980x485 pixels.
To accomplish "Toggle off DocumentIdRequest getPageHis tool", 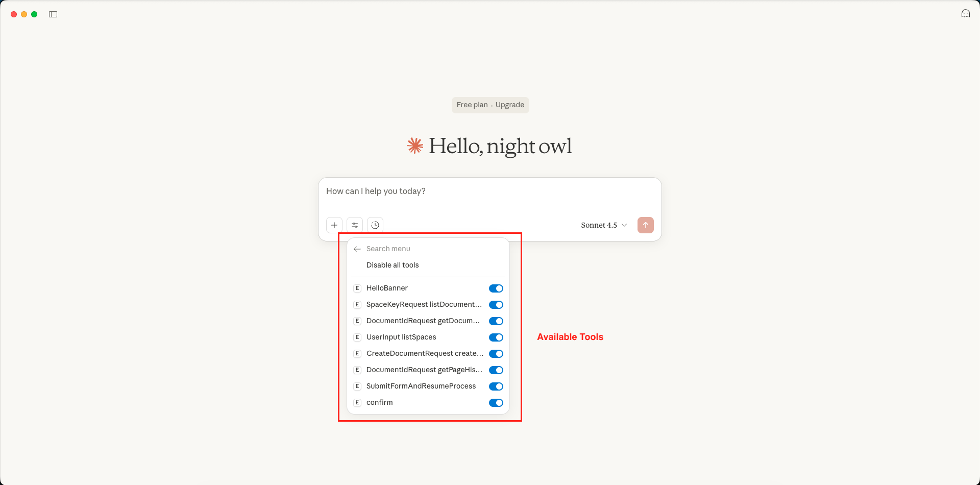I will (x=496, y=370).
